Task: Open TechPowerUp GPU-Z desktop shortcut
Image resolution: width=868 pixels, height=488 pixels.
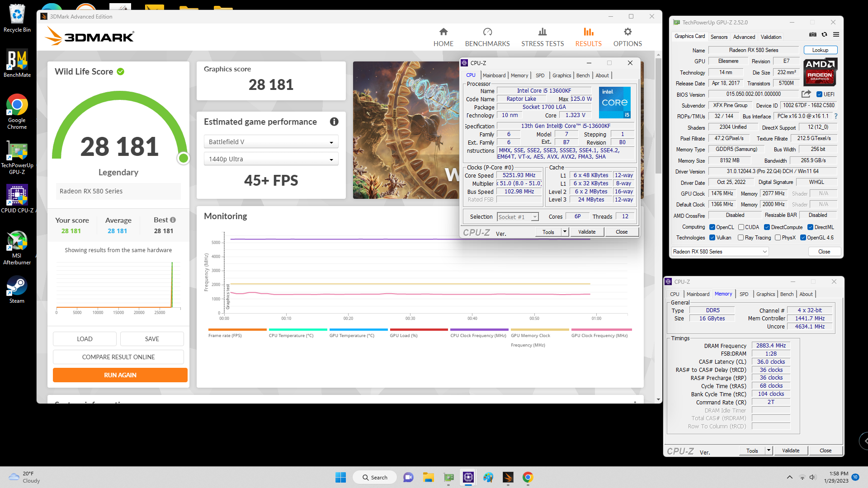Action: (x=17, y=157)
